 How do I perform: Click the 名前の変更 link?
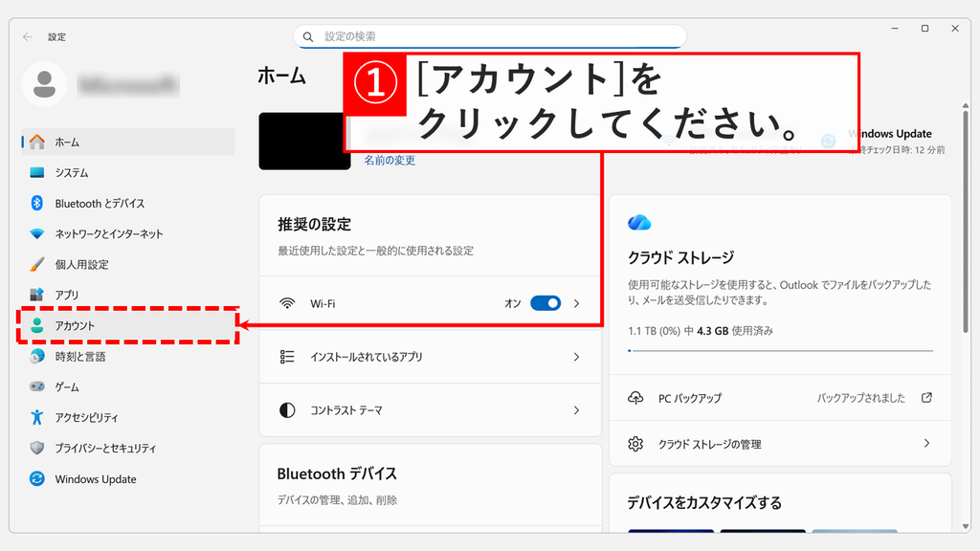390,161
